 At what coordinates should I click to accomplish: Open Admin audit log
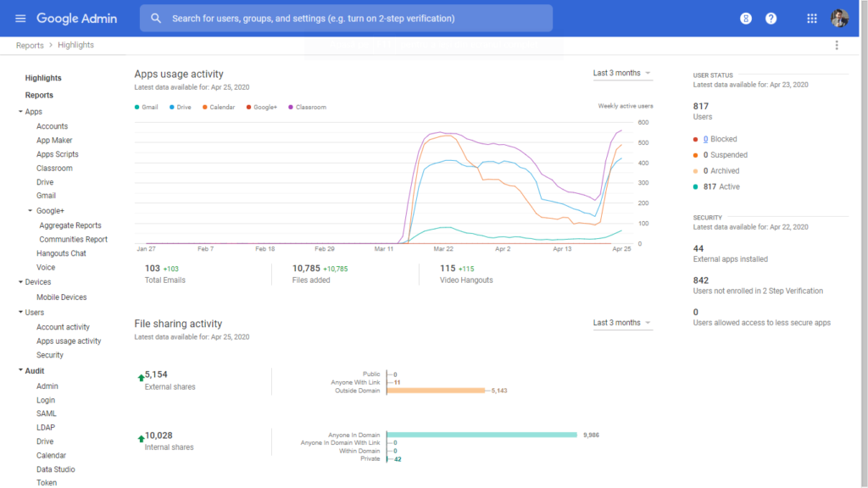[x=47, y=386]
